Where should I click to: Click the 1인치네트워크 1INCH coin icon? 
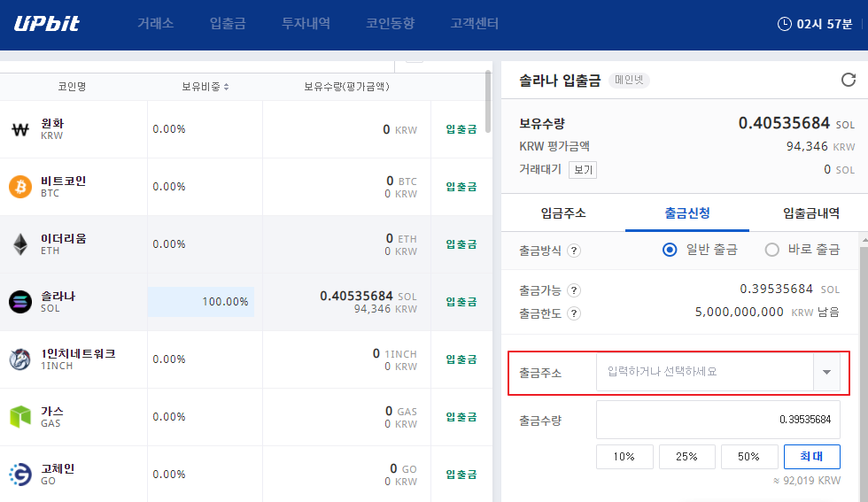20,359
